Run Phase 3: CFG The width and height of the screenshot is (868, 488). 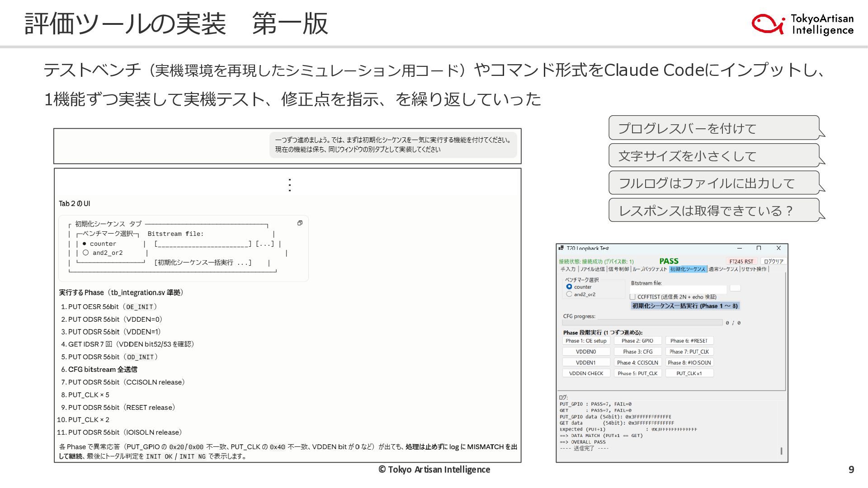tap(638, 352)
